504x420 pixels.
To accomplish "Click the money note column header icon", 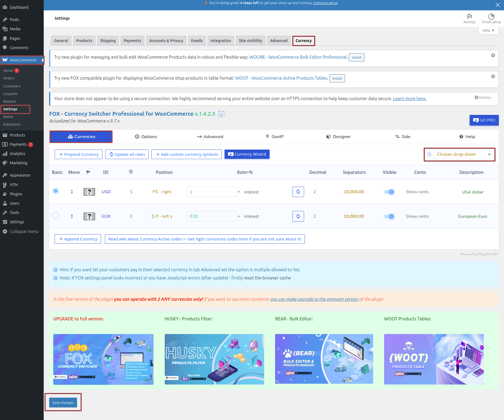I will [105, 172].
